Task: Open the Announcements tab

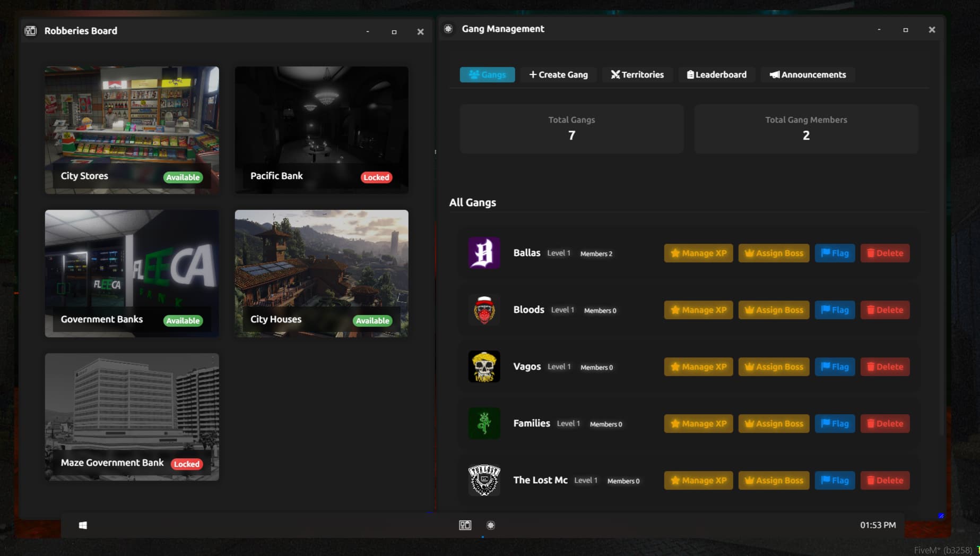Action: (x=808, y=74)
